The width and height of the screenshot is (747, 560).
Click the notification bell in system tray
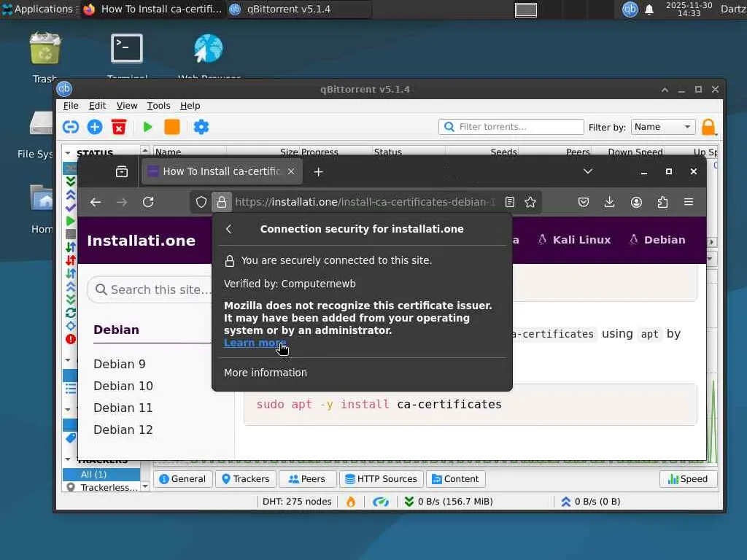coord(649,9)
